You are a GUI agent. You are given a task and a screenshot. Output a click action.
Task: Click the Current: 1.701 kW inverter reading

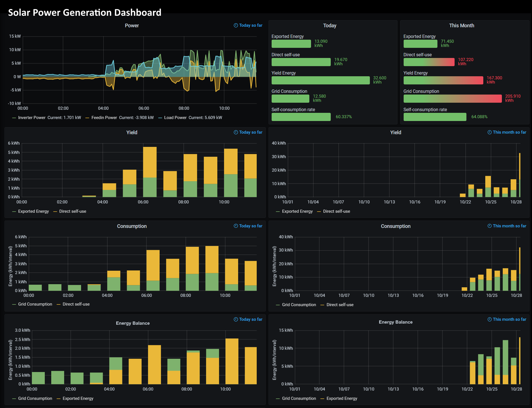coord(64,118)
